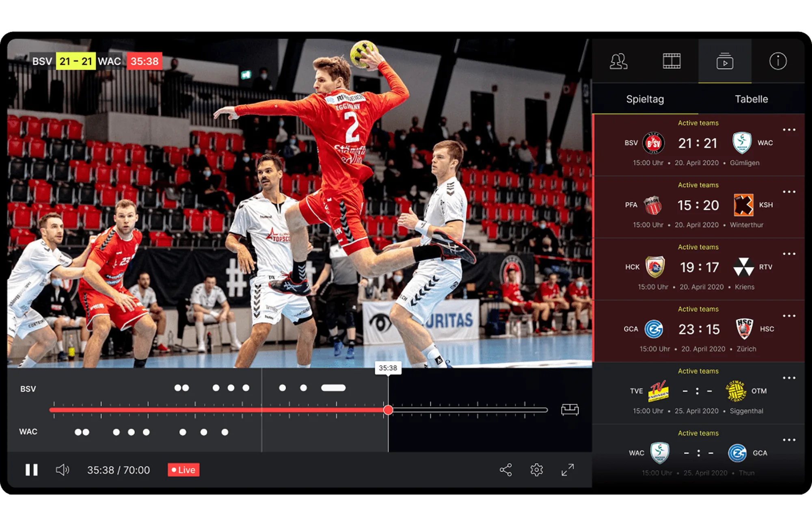
Task: Open the info tab icon
Action: coord(778,61)
